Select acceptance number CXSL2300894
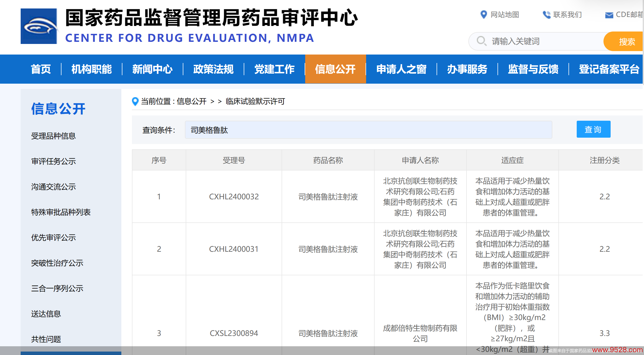This screenshot has height=355, width=644. click(x=234, y=333)
